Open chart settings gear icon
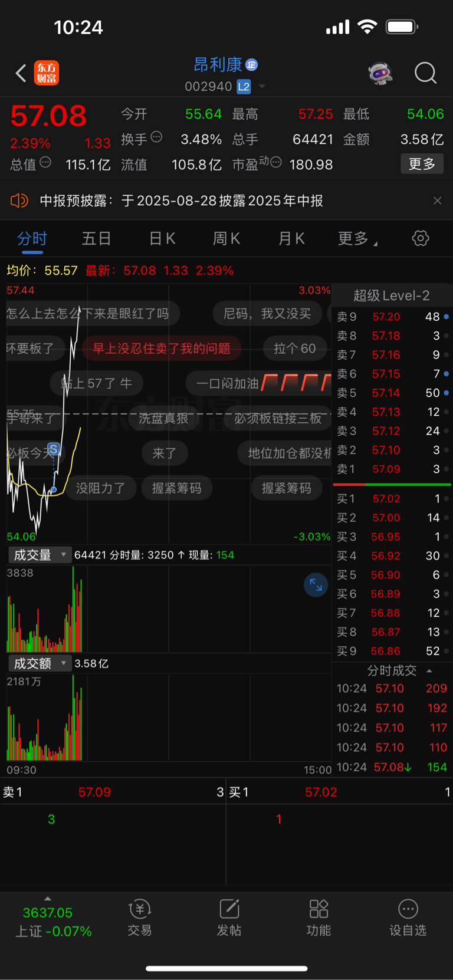The height and width of the screenshot is (980, 453). tap(421, 238)
